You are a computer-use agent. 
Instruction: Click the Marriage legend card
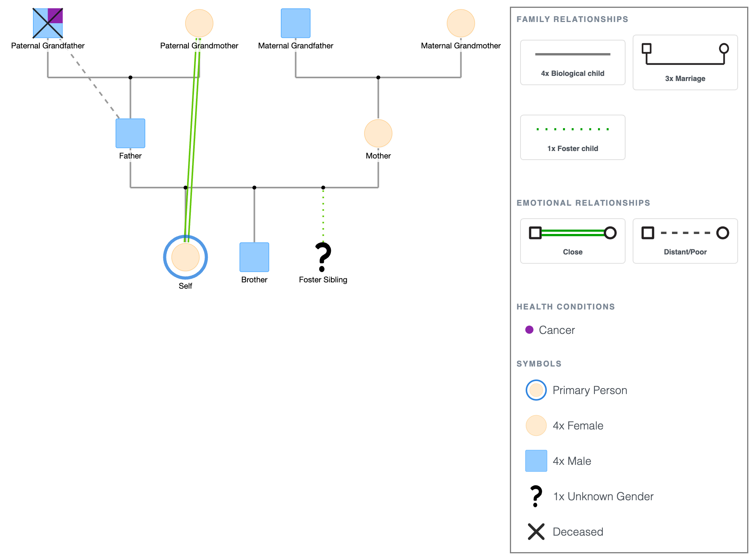pos(685,63)
